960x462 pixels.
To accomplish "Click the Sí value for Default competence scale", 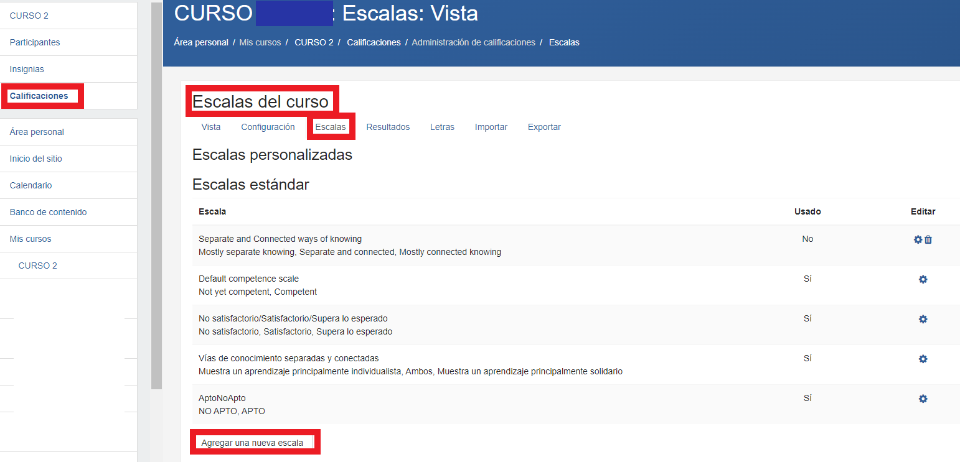I will coord(808,279).
